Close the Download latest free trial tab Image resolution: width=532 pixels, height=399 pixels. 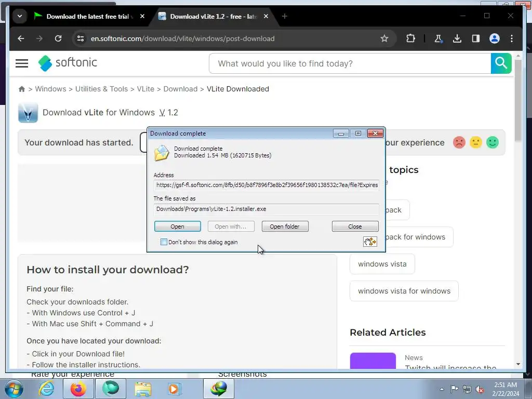tap(142, 16)
